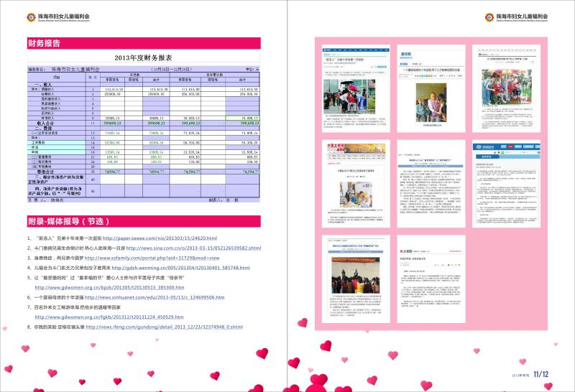Viewport: 575px width, 392px height.
Task: Click the welfare association logo at top left
Action: [x=58, y=17]
